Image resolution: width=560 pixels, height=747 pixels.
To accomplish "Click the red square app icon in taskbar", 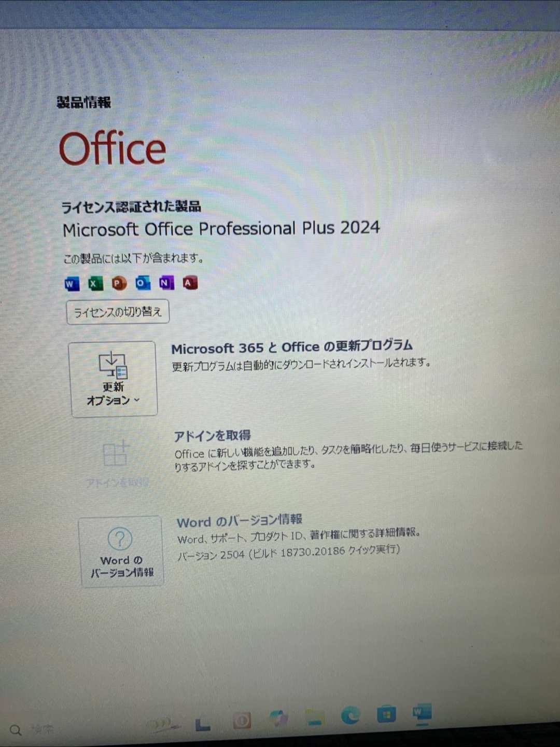I will [x=242, y=720].
